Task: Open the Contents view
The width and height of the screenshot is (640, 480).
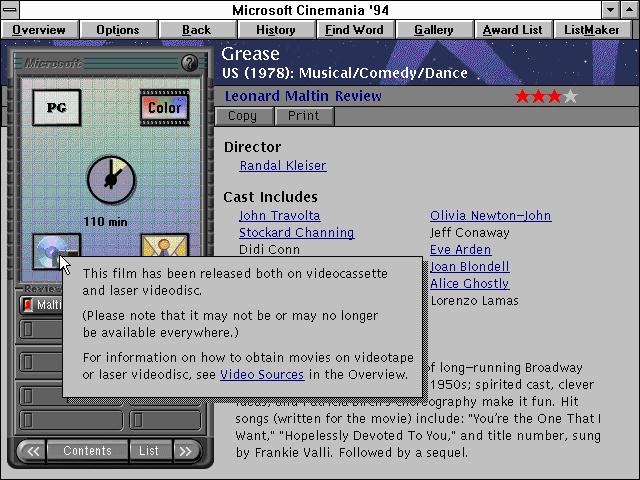Action: [x=87, y=451]
